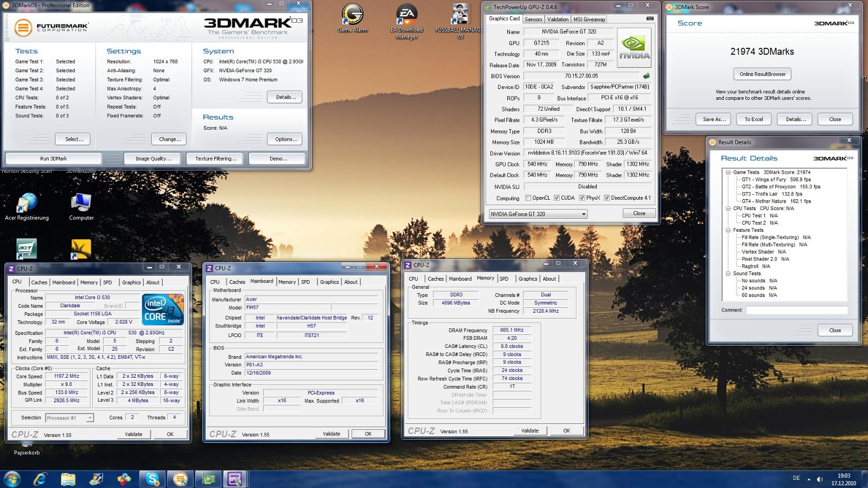This screenshot has width=868, height=488.
Task: Open the yellow desktop shortcut below Computer
Action: 81,249
